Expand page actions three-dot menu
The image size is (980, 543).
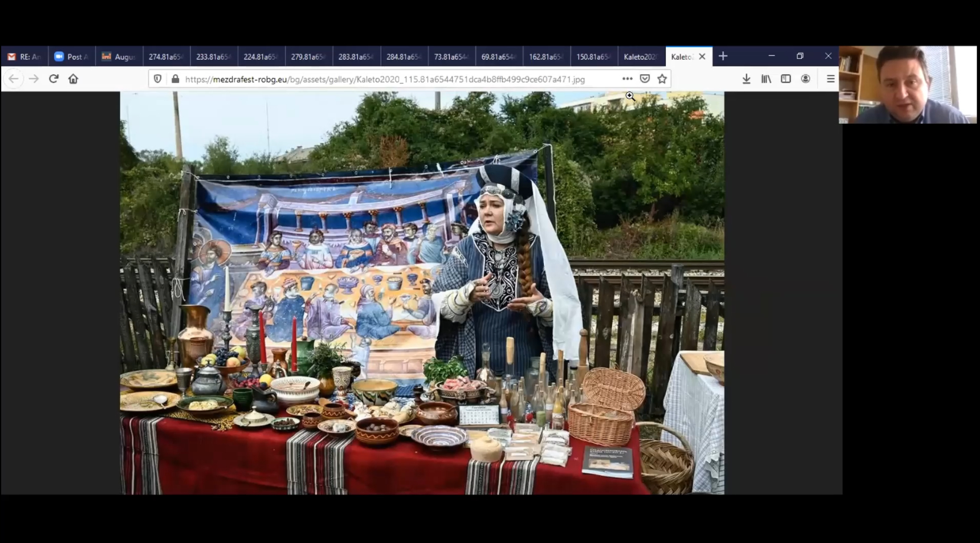pyautogui.click(x=627, y=79)
